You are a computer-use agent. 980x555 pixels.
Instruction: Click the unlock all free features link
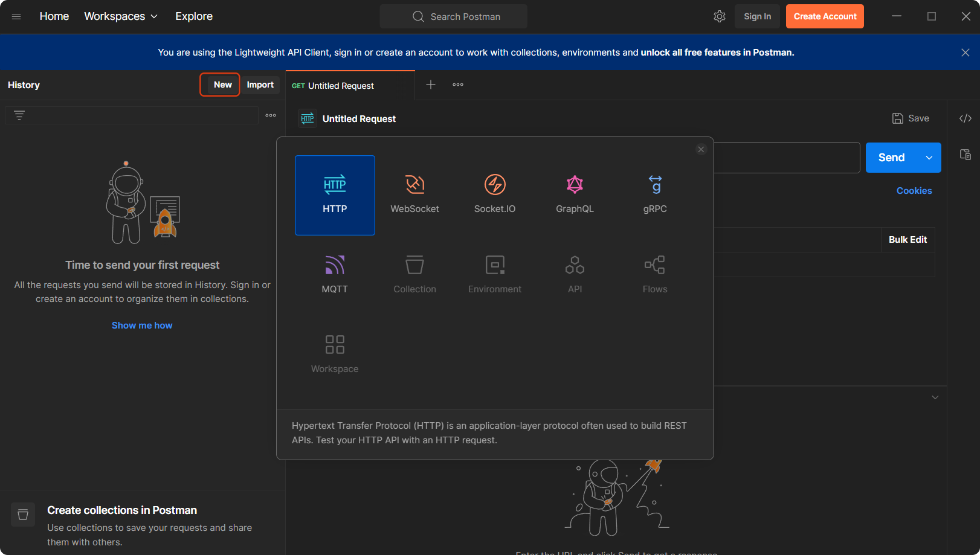click(717, 53)
